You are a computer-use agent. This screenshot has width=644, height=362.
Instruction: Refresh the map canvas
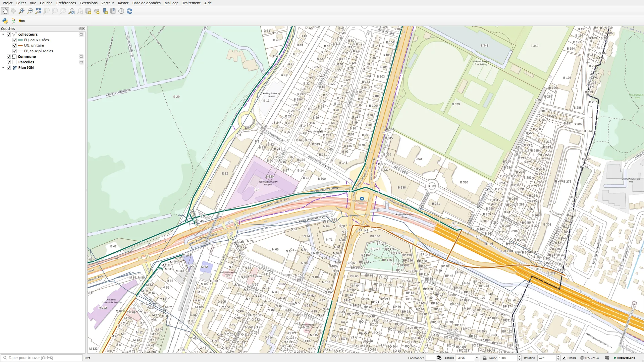pyautogui.click(x=129, y=11)
